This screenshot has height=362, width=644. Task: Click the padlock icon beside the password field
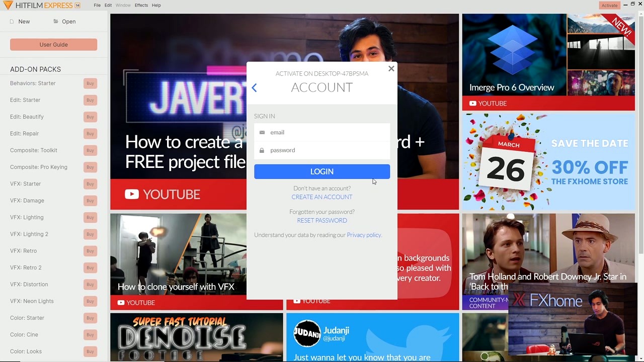coord(262,150)
